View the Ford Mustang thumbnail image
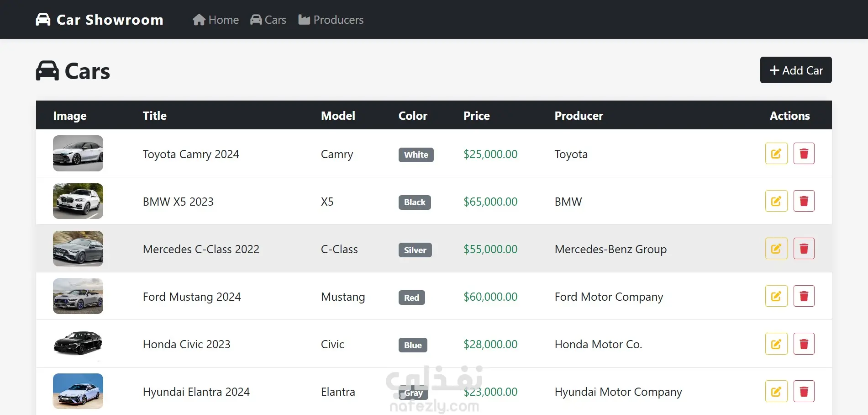This screenshot has height=415, width=868. 78,296
